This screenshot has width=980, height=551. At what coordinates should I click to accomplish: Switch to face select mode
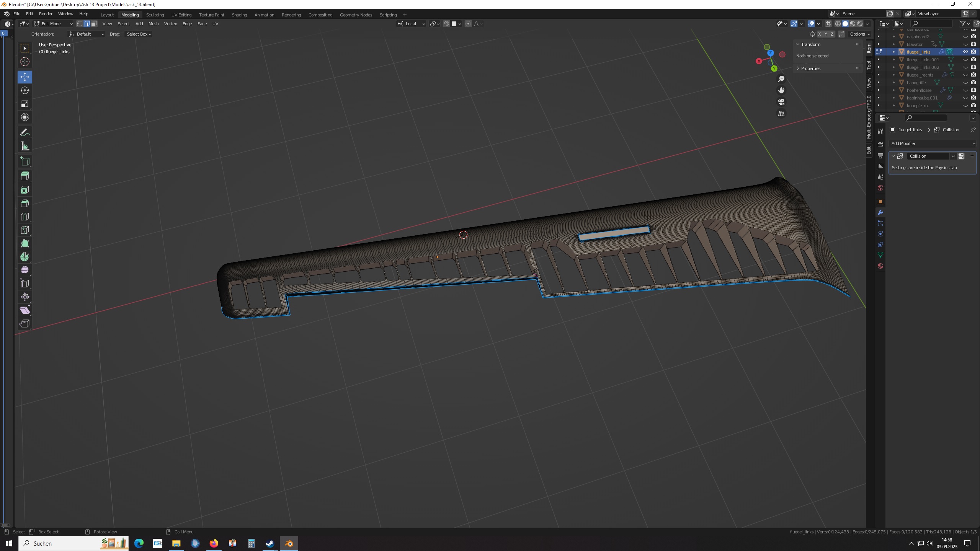click(x=94, y=24)
